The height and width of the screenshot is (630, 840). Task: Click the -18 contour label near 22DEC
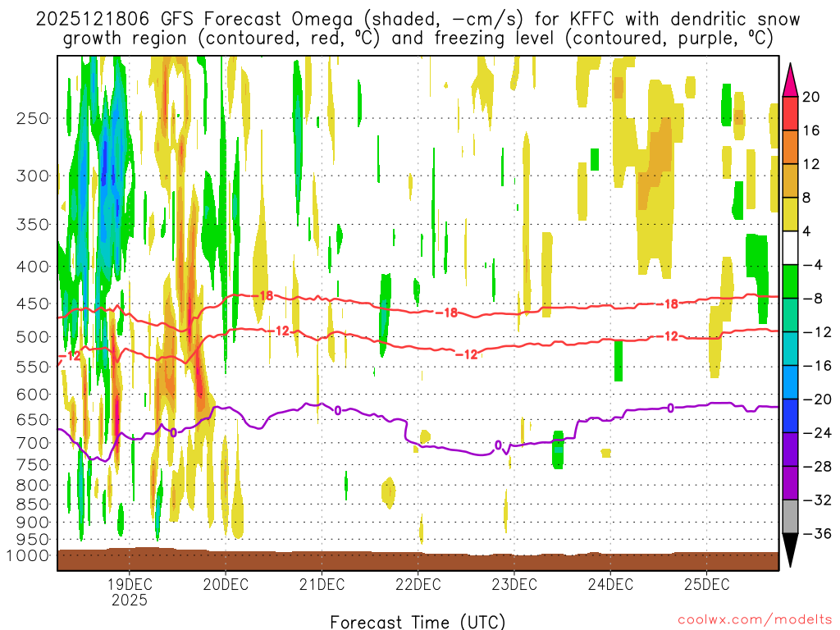pyautogui.click(x=447, y=313)
